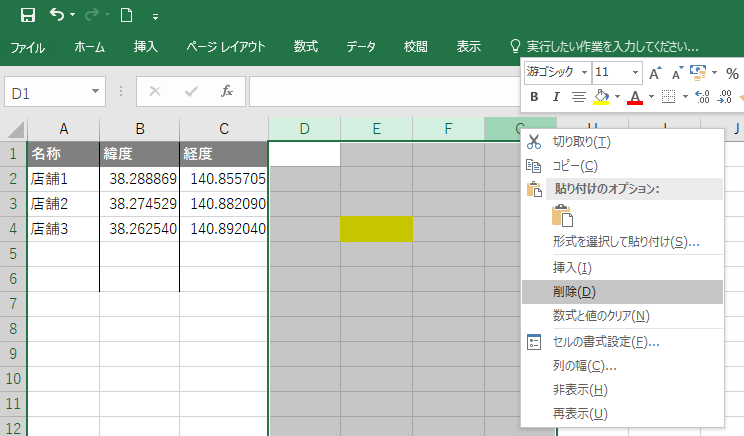Click the Undo arrow icon
The image size is (744, 436).
(57, 15)
